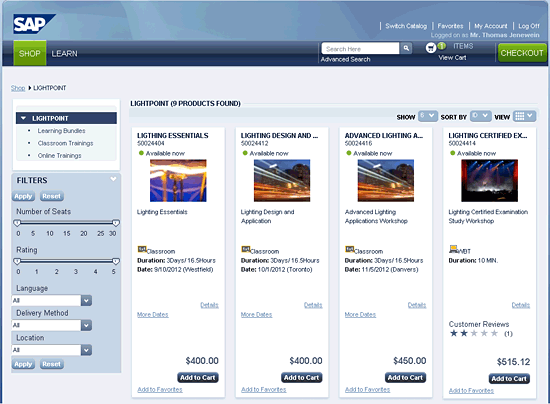Image resolution: width=550 pixels, height=404 pixels.
Task: Open the Language dropdown
Action: [86, 301]
